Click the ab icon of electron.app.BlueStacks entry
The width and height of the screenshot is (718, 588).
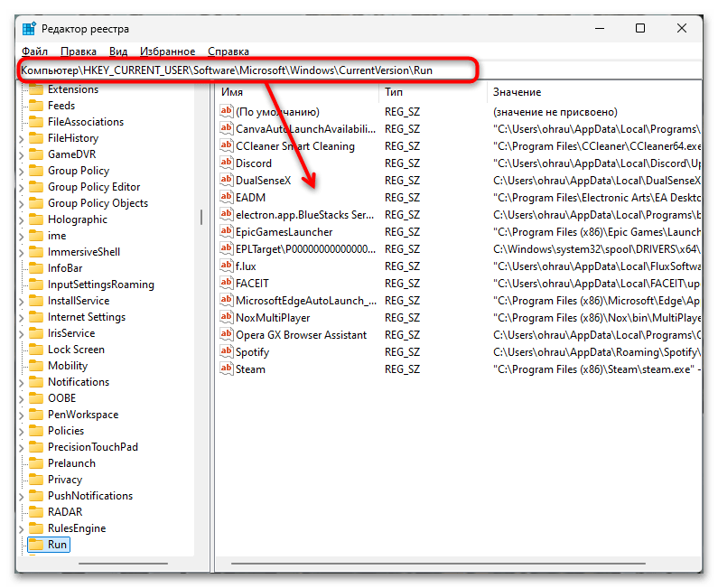226,214
